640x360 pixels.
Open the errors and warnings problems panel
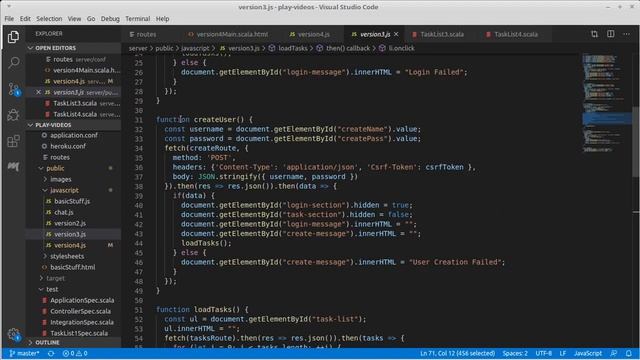(75, 353)
